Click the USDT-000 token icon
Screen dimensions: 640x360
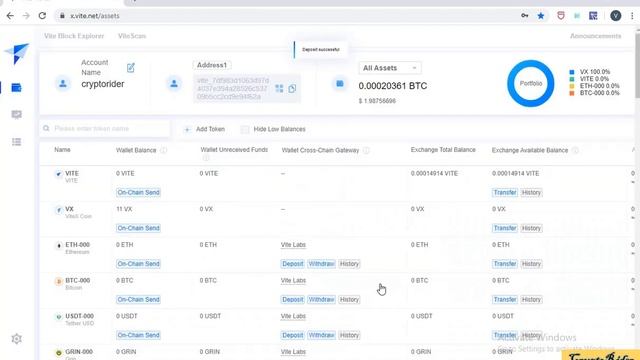coord(58,317)
